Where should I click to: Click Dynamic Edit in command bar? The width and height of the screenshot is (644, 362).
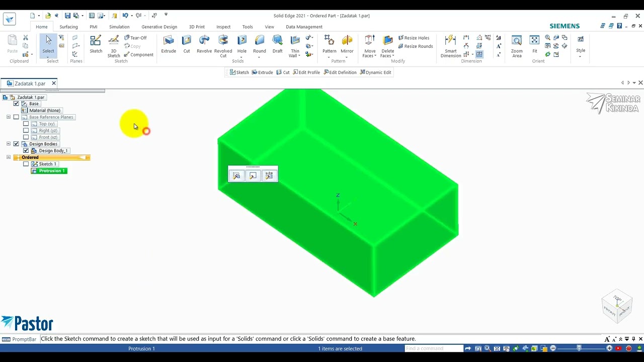pos(375,72)
